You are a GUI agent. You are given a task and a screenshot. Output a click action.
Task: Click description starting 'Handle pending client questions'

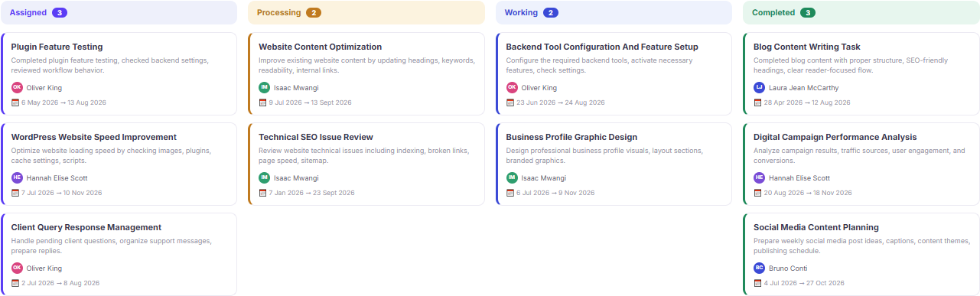(x=112, y=246)
